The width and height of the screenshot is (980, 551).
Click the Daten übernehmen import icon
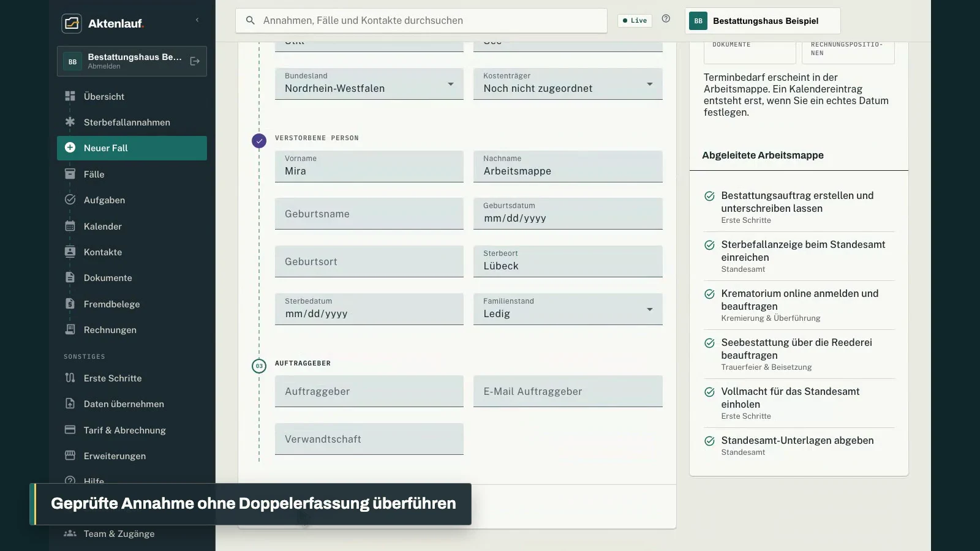point(70,403)
